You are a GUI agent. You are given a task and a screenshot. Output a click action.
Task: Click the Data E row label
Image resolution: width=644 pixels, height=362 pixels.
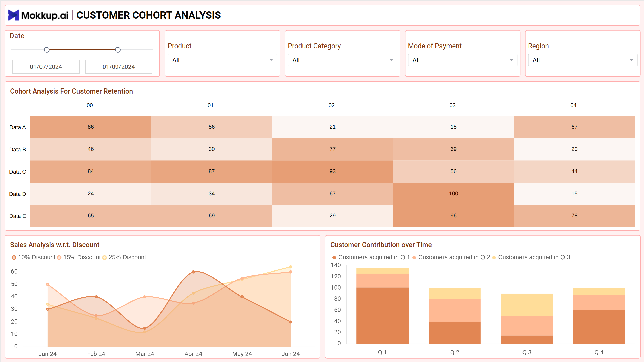[18, 216]
